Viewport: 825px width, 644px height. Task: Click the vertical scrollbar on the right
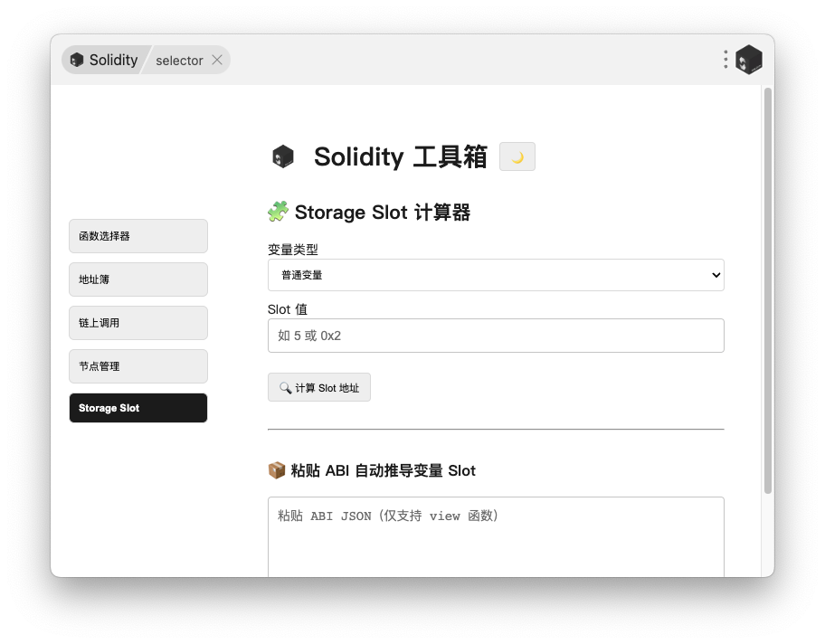(x=768, y=289)
